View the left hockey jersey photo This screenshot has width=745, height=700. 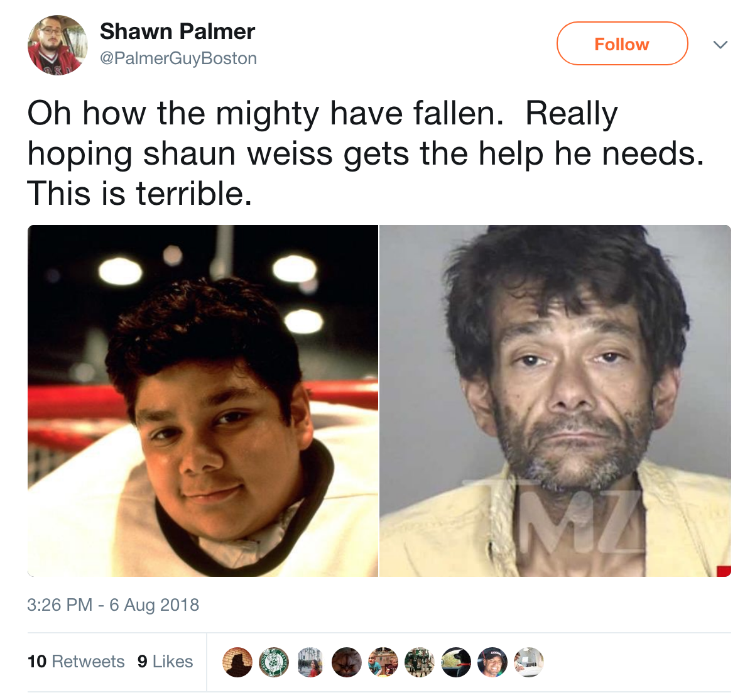[203, 401]
